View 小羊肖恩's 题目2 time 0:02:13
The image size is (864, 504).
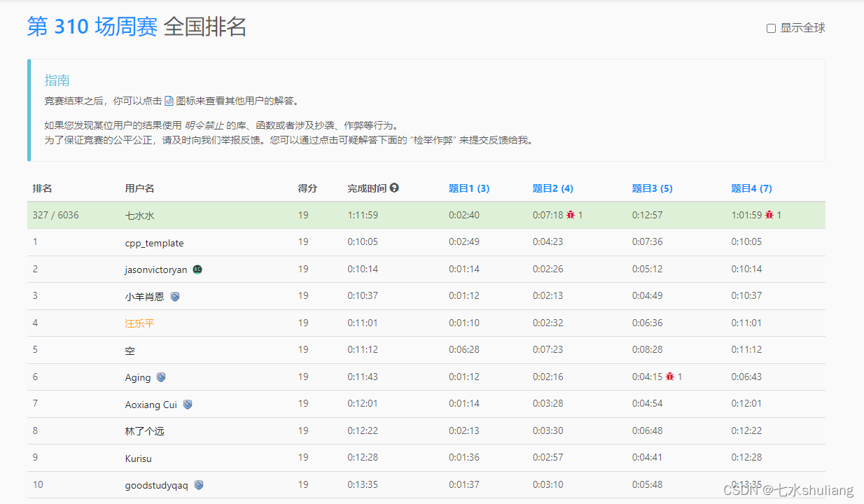[548, 295]
